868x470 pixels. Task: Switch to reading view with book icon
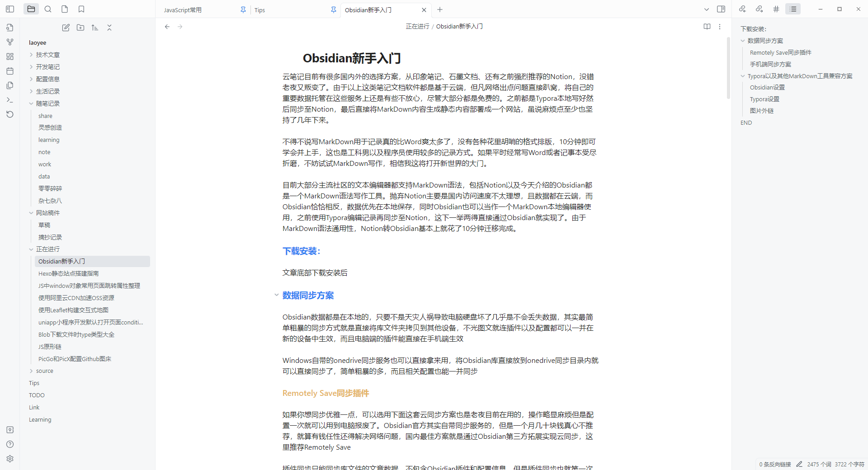(707, 27)
